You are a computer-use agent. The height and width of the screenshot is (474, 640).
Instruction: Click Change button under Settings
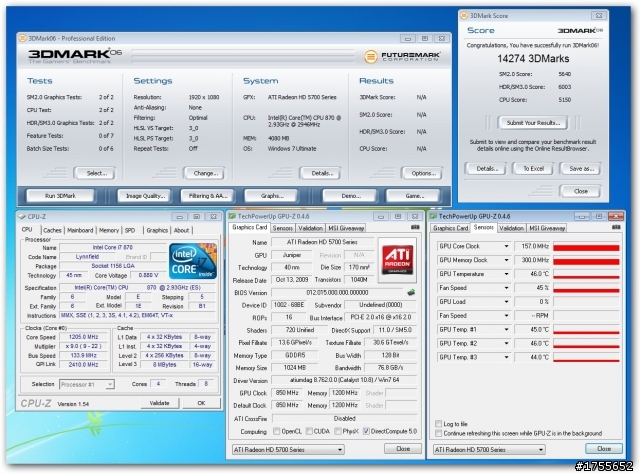206,173
